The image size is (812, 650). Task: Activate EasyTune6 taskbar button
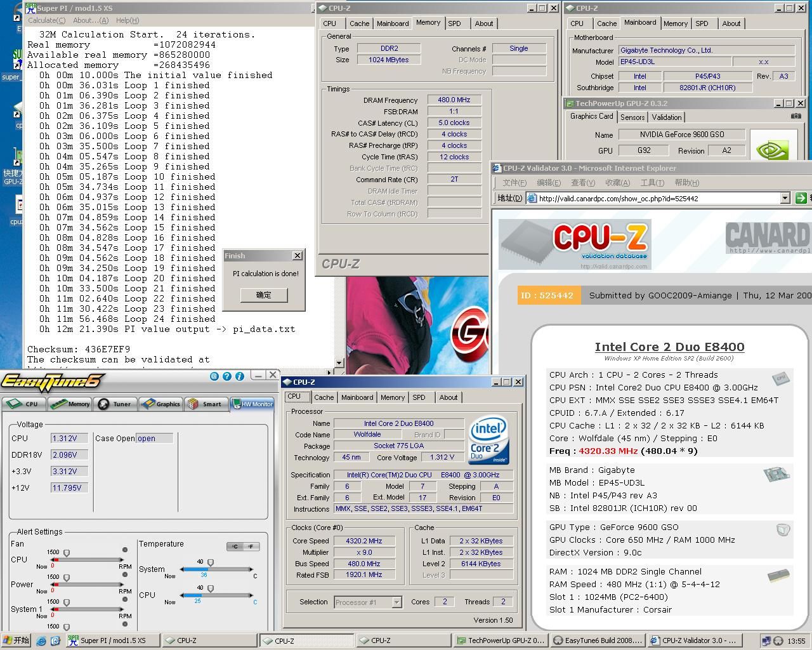point(598,640)
